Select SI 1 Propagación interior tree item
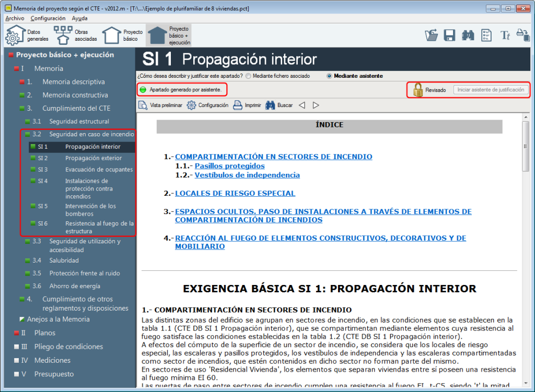535x392 pixels. [82, 147]
